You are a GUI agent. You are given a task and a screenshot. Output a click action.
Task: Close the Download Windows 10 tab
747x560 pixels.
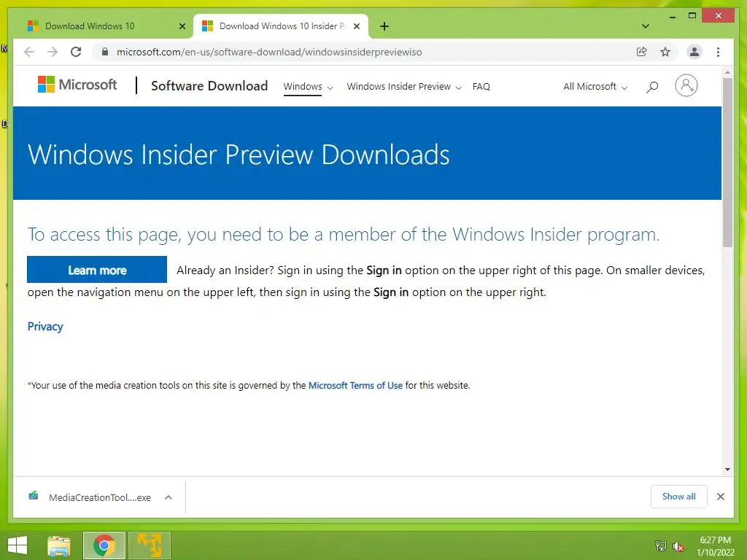[x=182, y=26]
